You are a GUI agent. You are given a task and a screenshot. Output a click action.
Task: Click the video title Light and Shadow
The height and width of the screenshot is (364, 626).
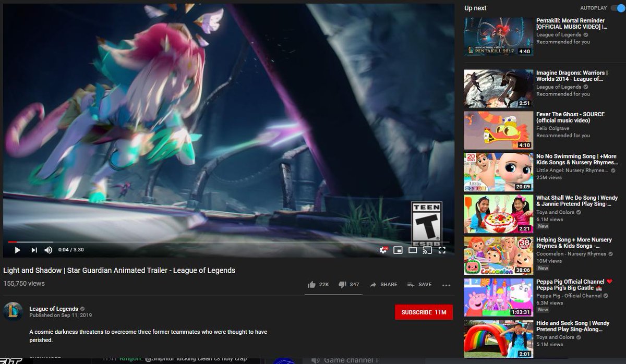[119, 270]
